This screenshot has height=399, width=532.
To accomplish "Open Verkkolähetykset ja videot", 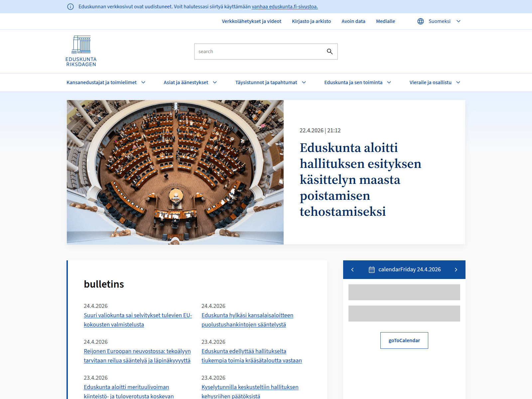I will click(x=251, y=21).
